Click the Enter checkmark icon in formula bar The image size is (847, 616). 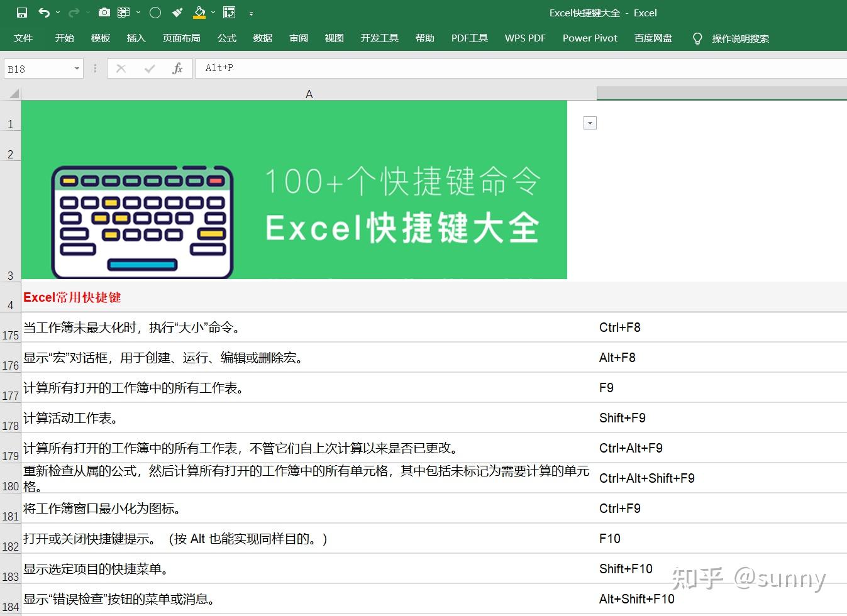point(150,69)
